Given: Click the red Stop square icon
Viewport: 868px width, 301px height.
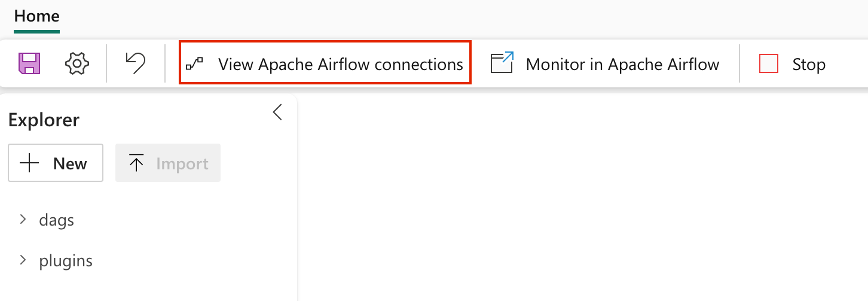Looking at the screenshot, I should click(768, 63).
